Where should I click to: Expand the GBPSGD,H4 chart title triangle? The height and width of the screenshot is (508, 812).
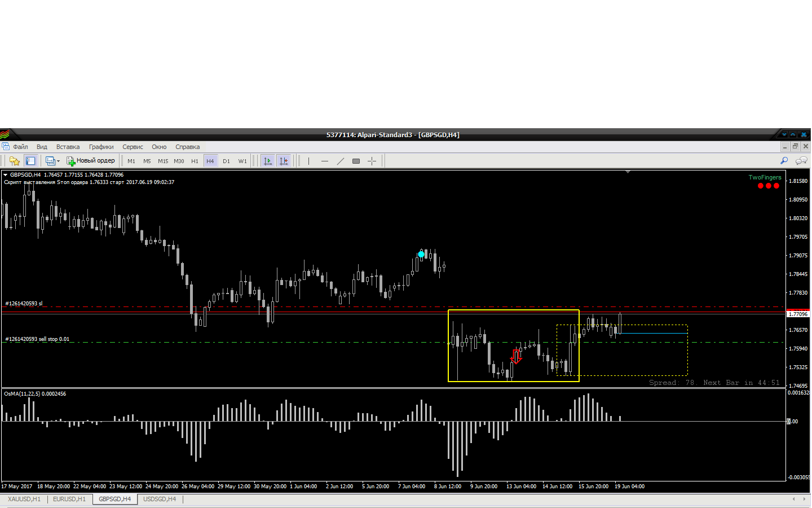tap(5, 175)
